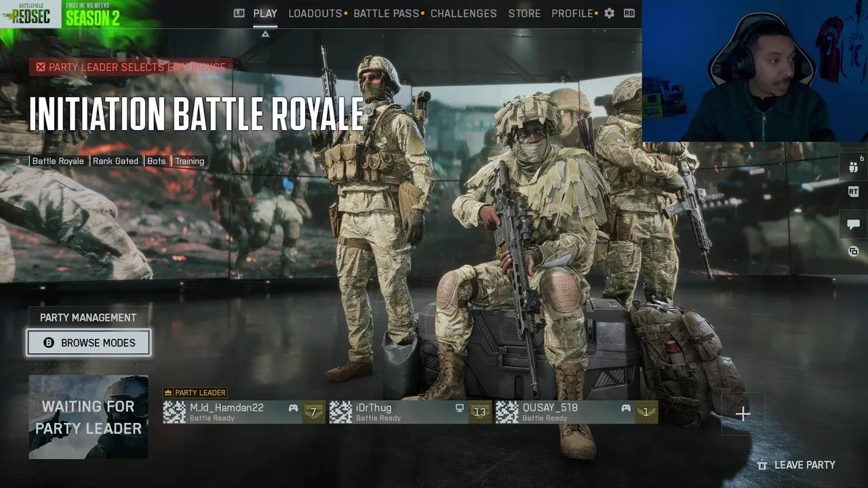
Task: Click the Rank Gated tag
Action: pyautogui.click(x=115, y=161)
